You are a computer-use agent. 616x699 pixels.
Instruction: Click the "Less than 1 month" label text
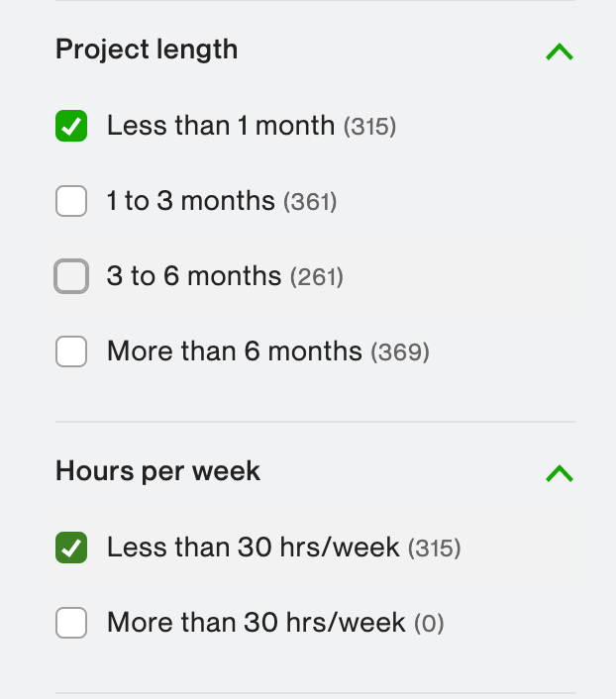pos(220,126)
